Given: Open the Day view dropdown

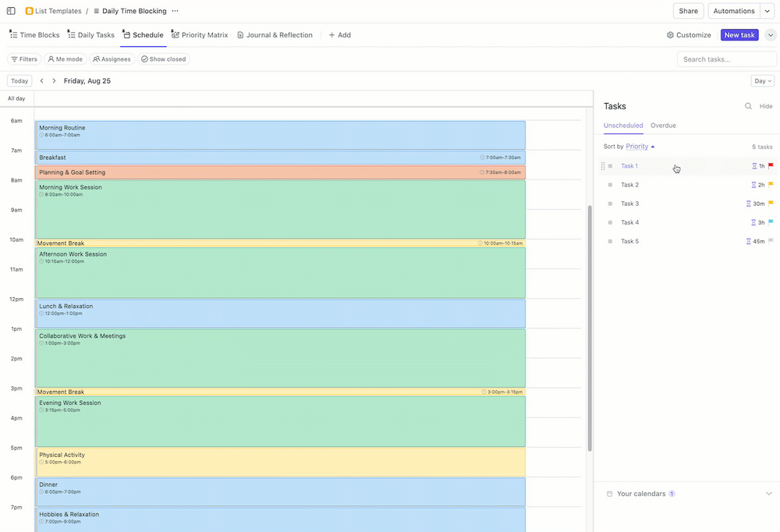Looking at the screenshot, I should coord(762,81).
